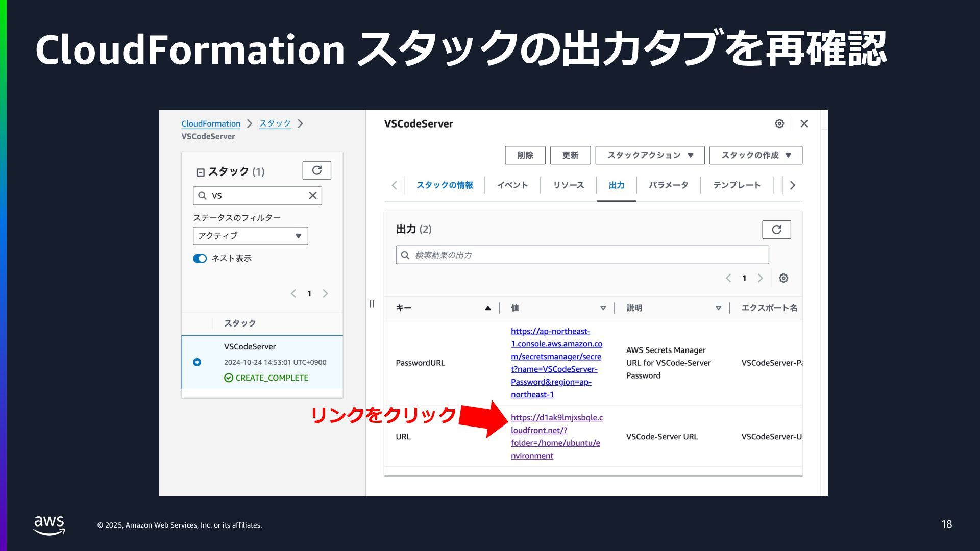Open the スタックアクション dropdown
980x551 pixels.
pyautogui.click(x=649, y=155)
